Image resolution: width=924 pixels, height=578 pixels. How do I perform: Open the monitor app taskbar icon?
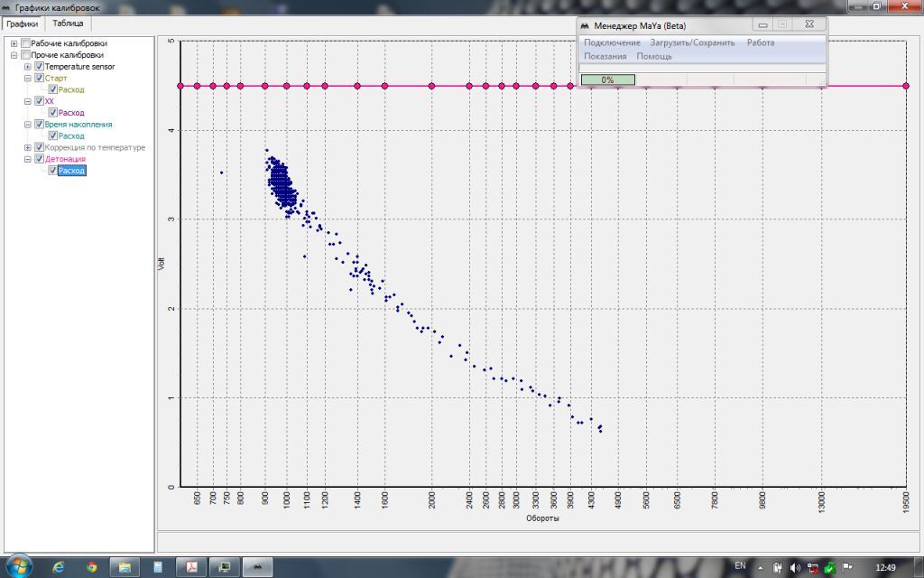(x=225, y=567)
